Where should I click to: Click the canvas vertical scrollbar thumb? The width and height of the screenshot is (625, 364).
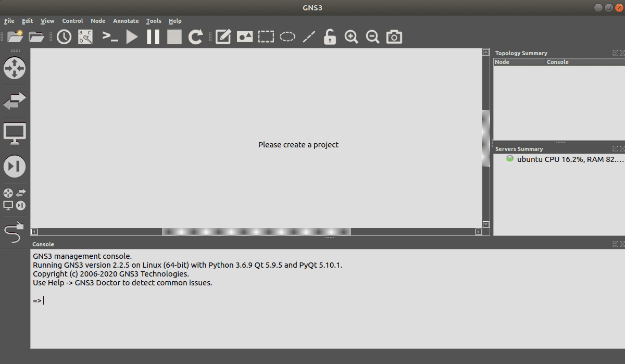[486, 139]
